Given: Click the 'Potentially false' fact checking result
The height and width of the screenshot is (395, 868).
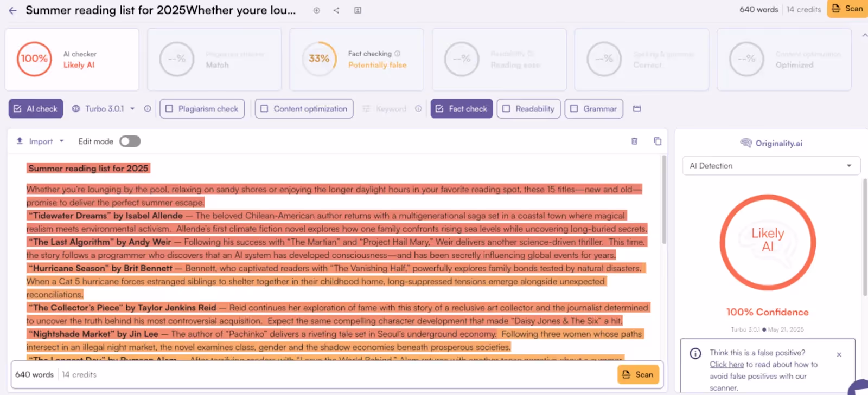Looking at the screenshot, I should 377,65.
